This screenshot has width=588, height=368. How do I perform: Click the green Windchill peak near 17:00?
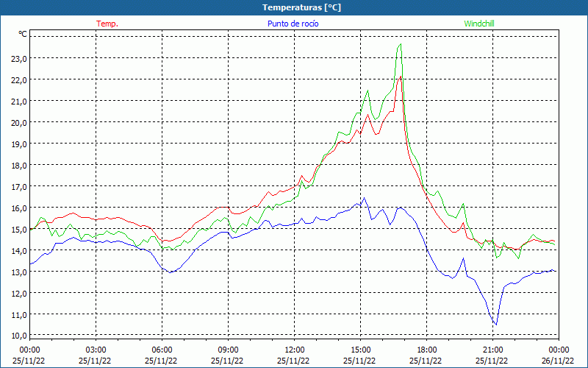click(x=401, y=44)
